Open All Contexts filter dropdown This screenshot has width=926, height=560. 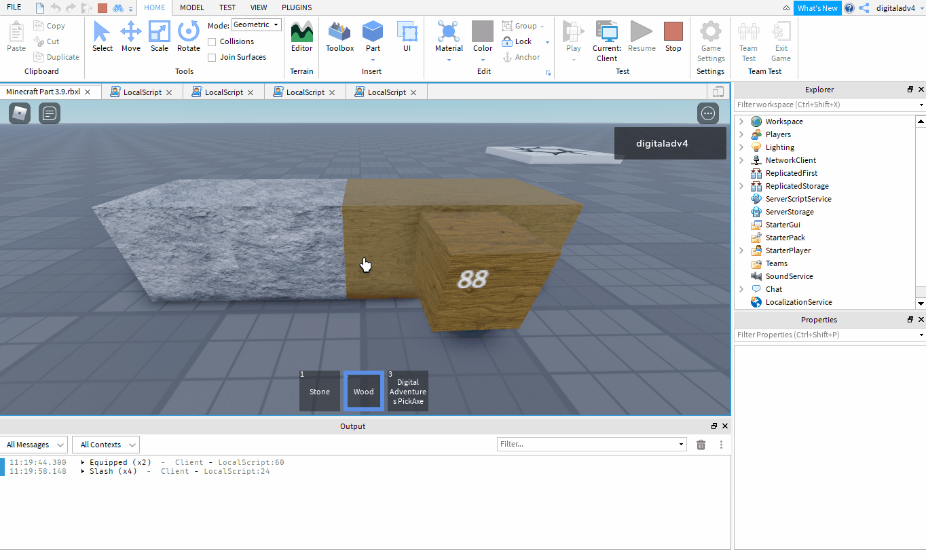tap(106, 445)
